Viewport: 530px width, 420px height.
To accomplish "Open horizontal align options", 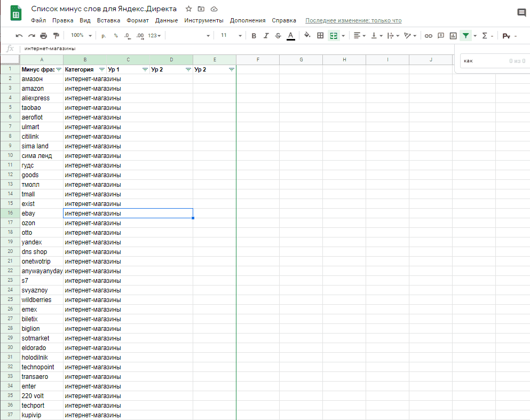I will (359, 35).
